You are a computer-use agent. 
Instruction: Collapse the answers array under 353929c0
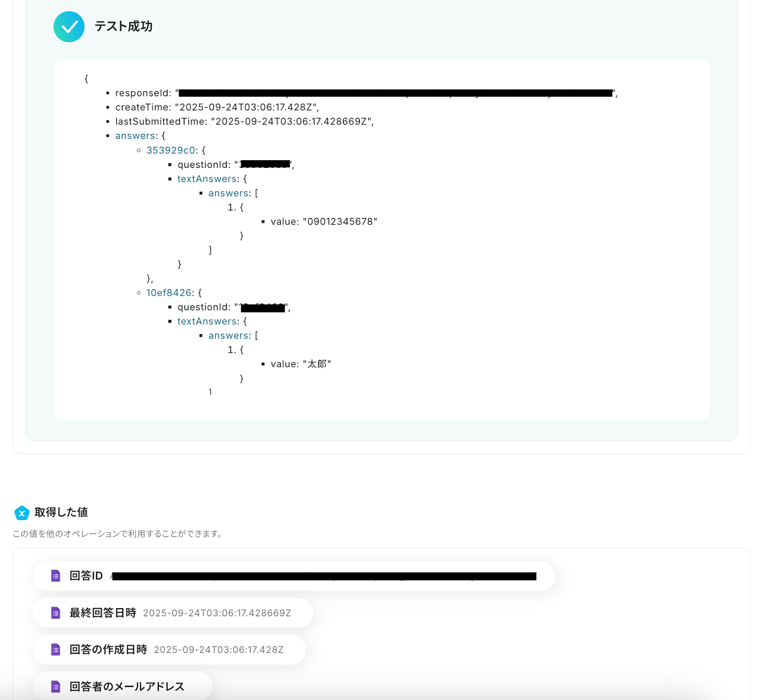[229, 193]
